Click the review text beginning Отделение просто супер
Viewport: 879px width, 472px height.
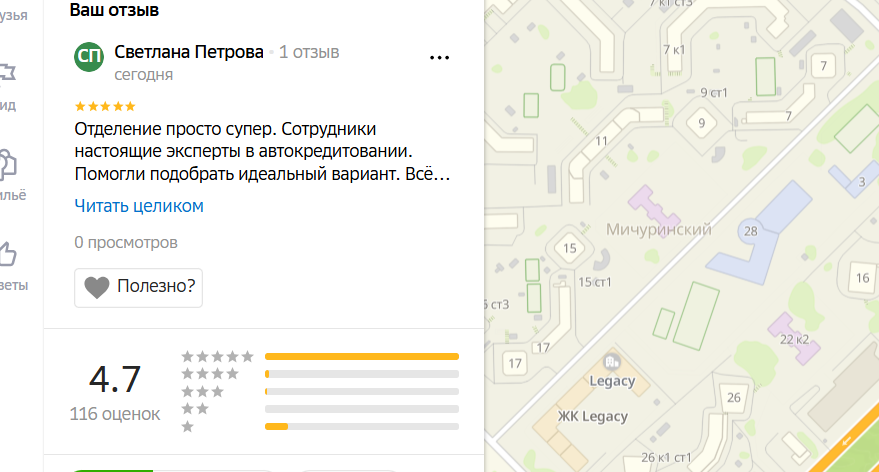(262, 151)
